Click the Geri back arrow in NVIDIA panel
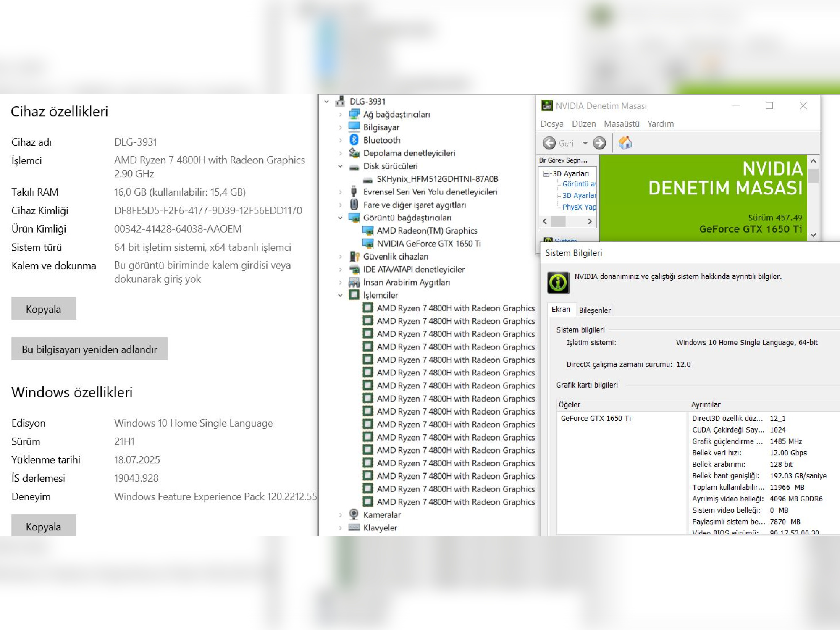 click(549, 143)
